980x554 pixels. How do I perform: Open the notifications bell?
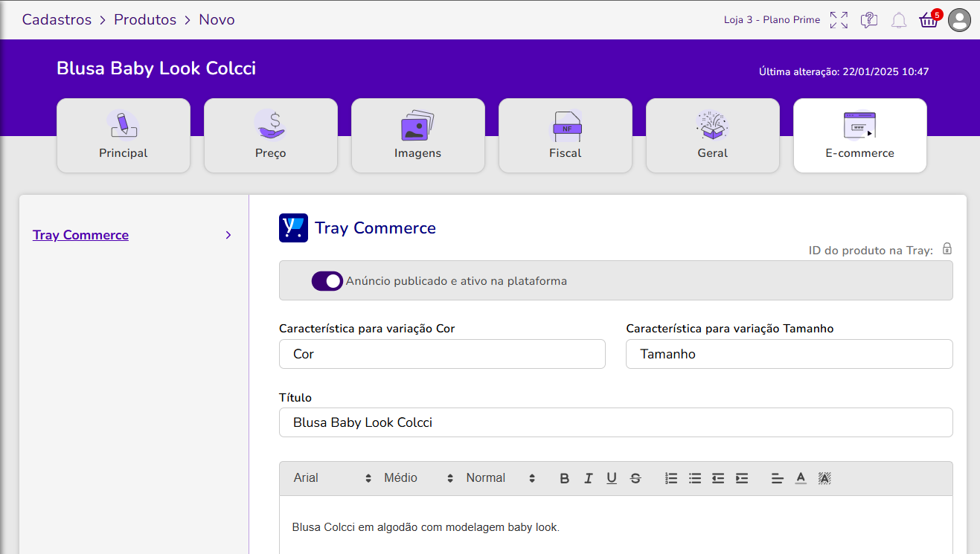(899, 20)
